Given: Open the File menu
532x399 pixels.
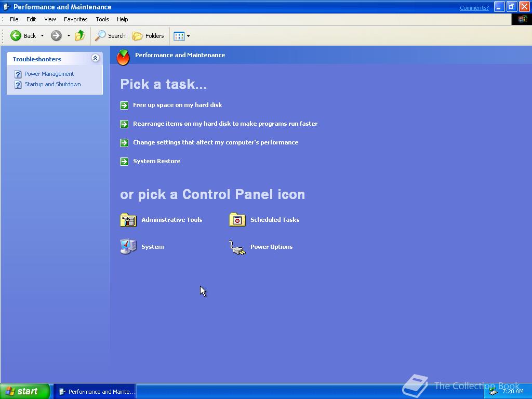Looking at the screenshot, I should point(14,19).
